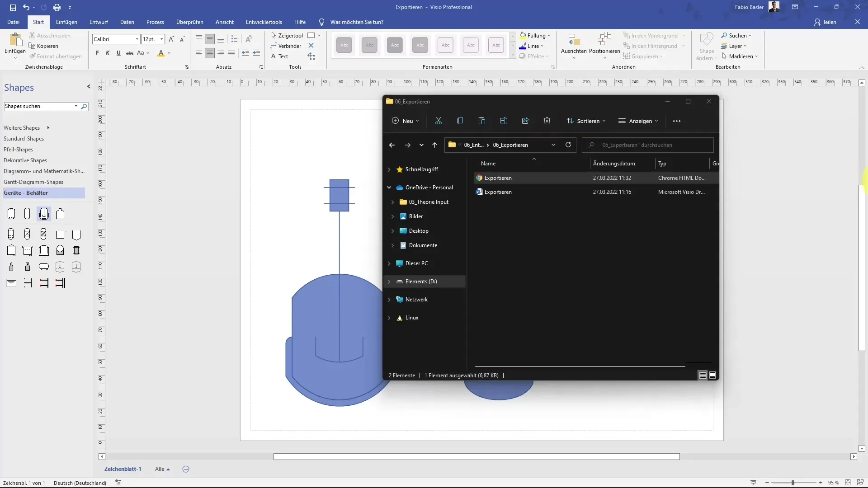Open the Datei menu
Image resolution: width=868 pixels, height=488 pixels.
(x=13, y=22)
